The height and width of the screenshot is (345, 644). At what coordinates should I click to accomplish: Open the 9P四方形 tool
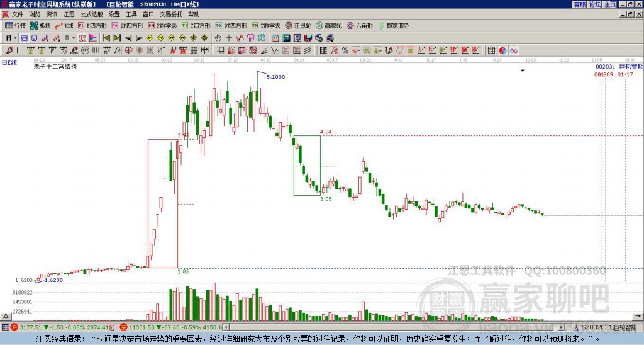(x=128, y=25)
